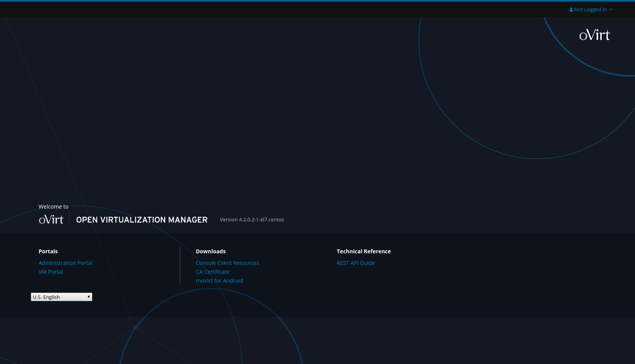635x364 pixels.
Task: Download the CA Certificate
Action: (213, 272)
